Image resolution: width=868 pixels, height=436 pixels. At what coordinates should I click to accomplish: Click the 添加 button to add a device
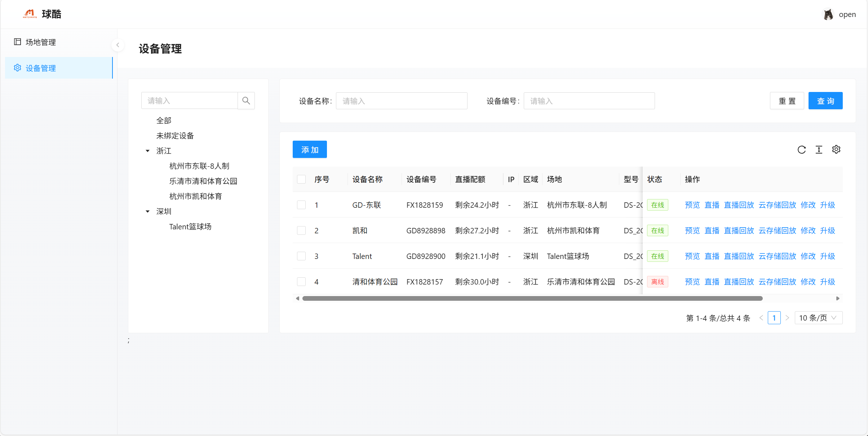tap(310, 149)
